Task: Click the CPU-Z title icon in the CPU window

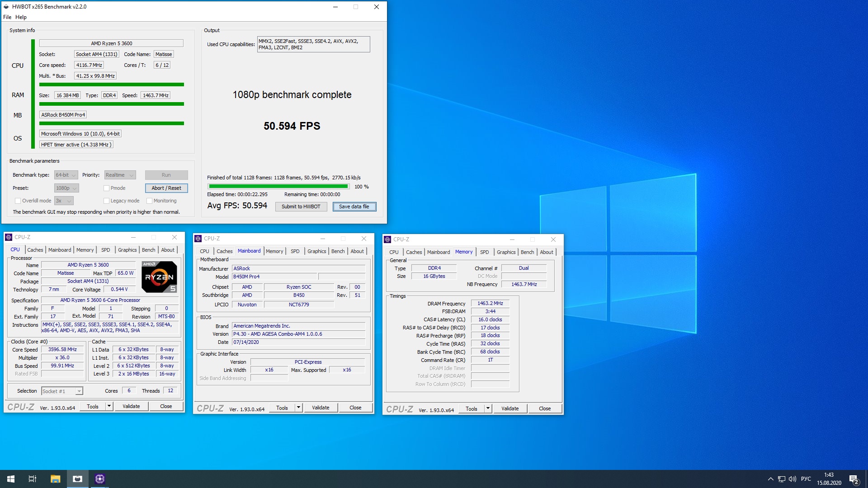Action: (x=9, y=237)
